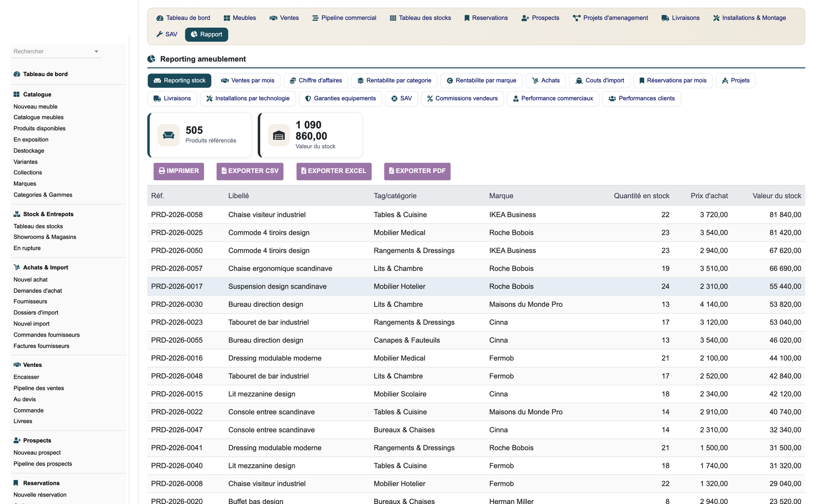This screenshot has height=504, width=814.
Task: Open Rentabilite par marque report
Action: pyautogui.click(x=481, y=81)
